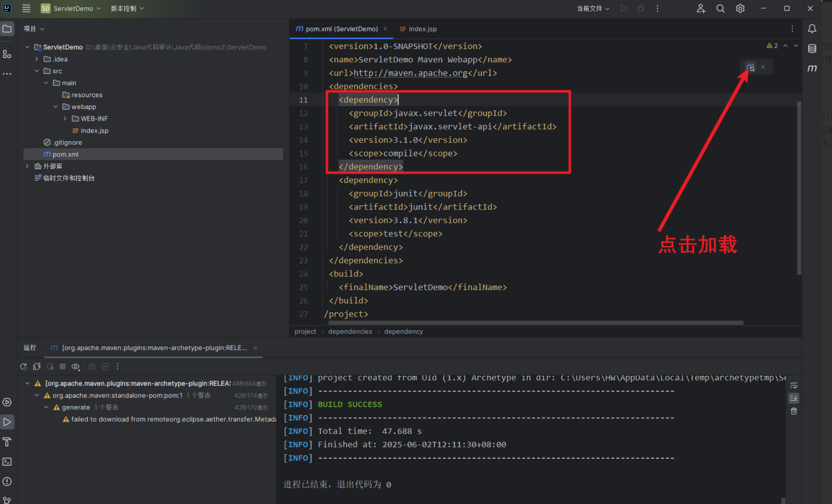Image resolution: width=832 pixels, height=504 pixels.
Task: Click the Load Maven Changes floating icon
Action: tap(750, 67)
